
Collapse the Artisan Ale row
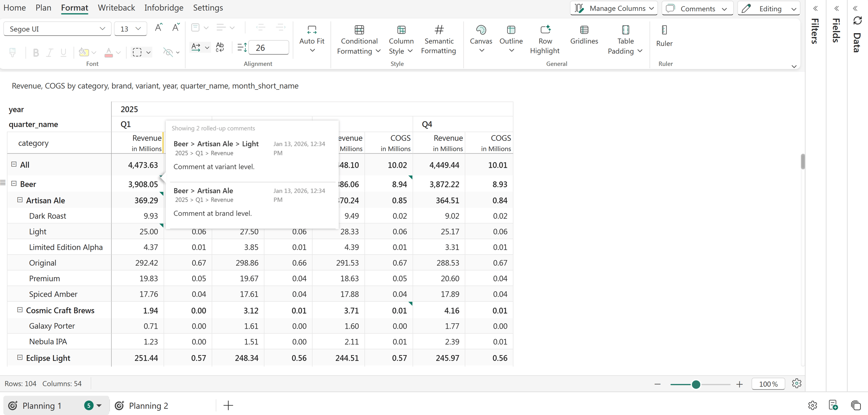20,200
